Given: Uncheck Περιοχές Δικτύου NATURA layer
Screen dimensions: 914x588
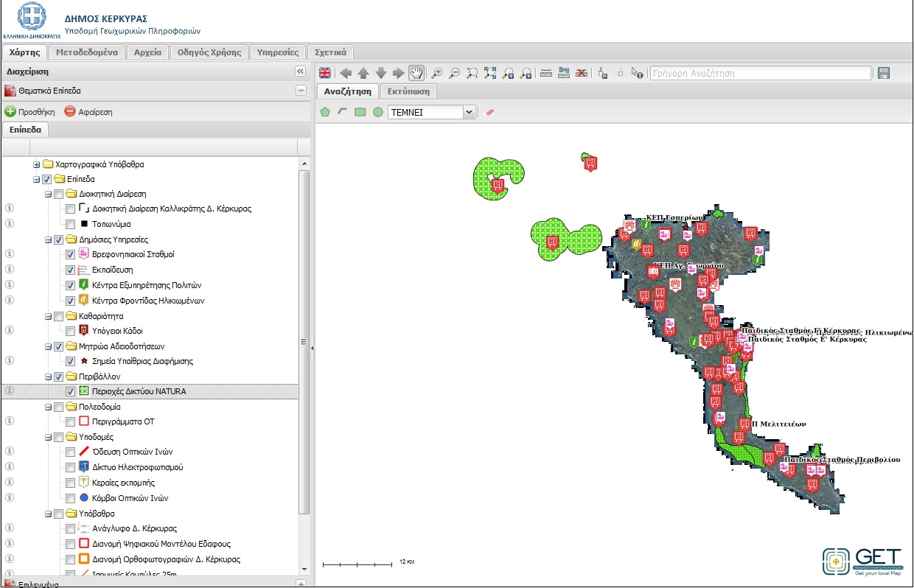Looking at the screenshot, I should coord(70,391).
